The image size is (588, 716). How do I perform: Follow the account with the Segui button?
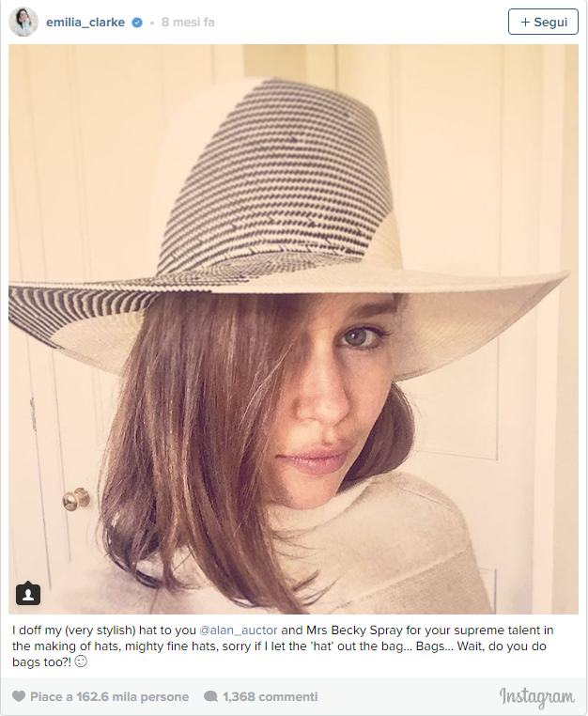pyautogui.click(x=543, y=22)
